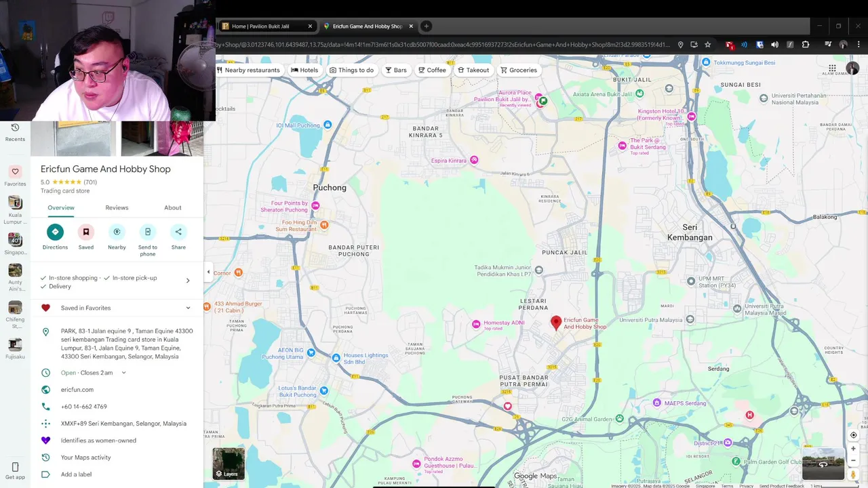
Task: Open Google account avatar on map
Action: (852, 68)
